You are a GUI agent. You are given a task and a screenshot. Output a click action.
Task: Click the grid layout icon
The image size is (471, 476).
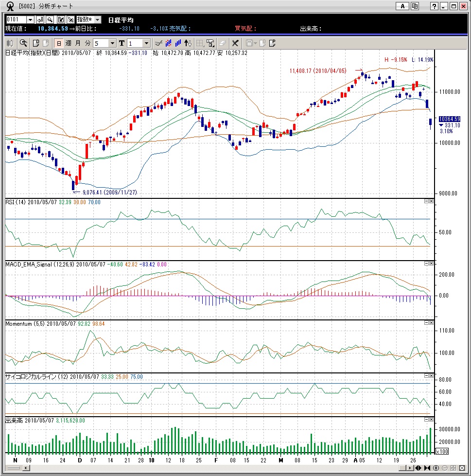200,43
